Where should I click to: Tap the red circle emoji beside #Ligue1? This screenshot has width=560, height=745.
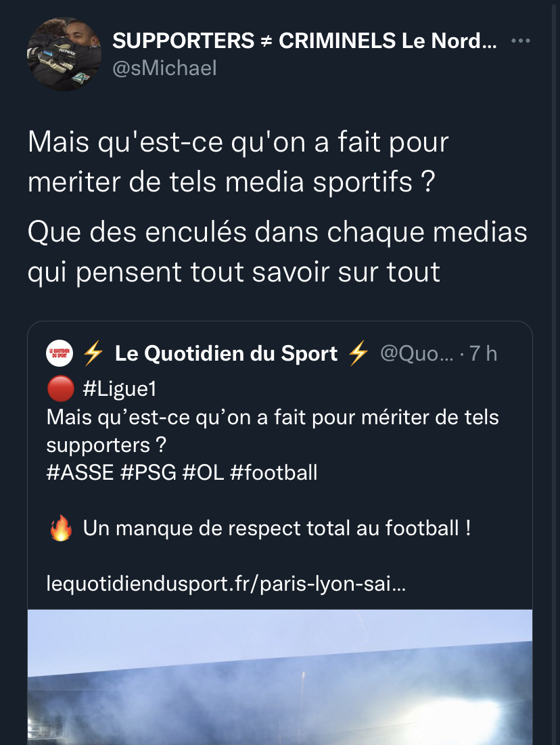tap(61, 389)
